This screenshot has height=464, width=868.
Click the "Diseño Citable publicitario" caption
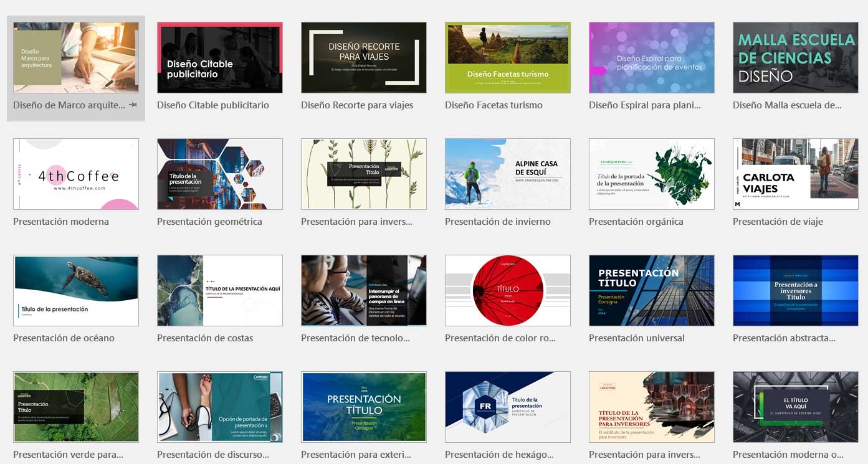(x=213, y=105)
